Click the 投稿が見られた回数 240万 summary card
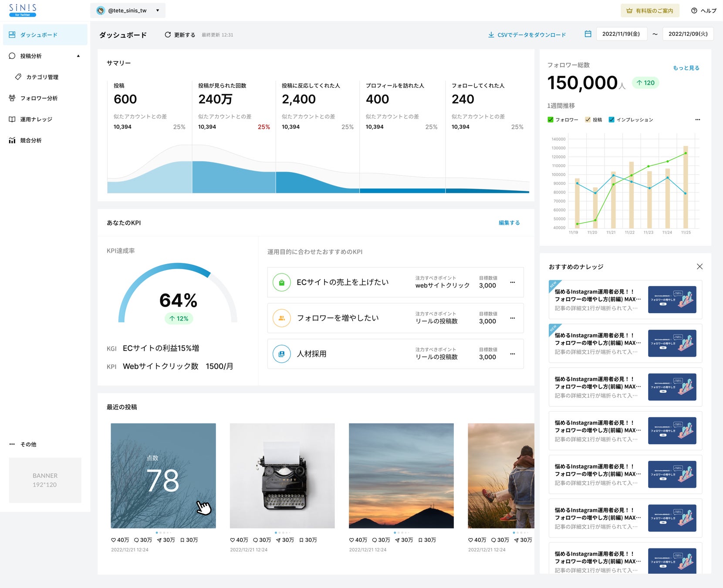Viewport: 723px width, 588px height. point(234,137)
